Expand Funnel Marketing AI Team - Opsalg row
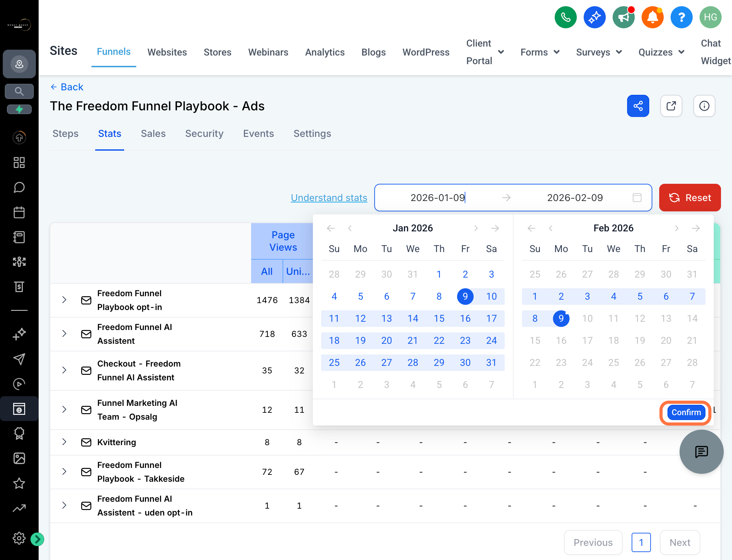The image size is (732, 560). click(64, 409)
